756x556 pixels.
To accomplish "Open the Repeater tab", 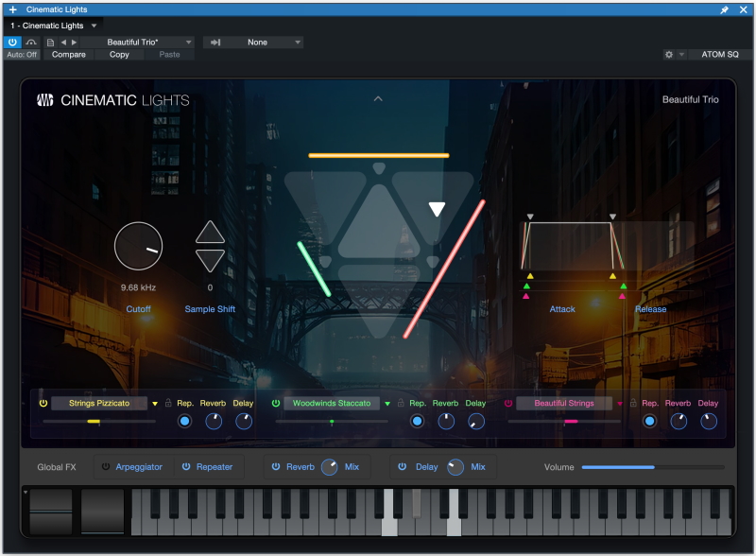I will click(x=215, y=467).
